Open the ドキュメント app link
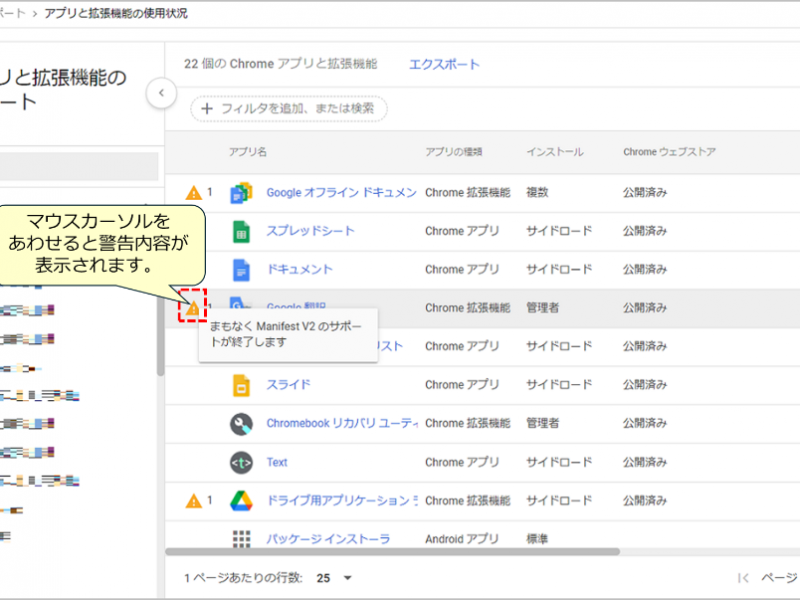The height and width of the screenshot is (600, 800). point(299,270)
